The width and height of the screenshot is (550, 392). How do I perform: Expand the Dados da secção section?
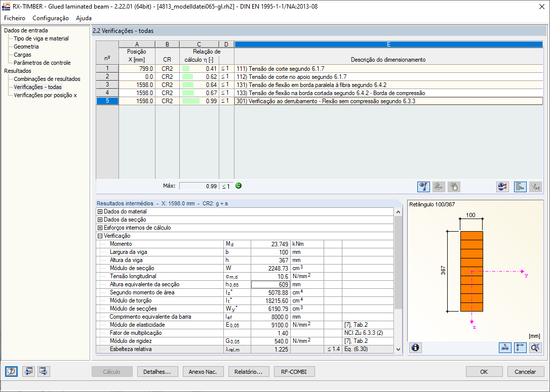tap(100, 220)
